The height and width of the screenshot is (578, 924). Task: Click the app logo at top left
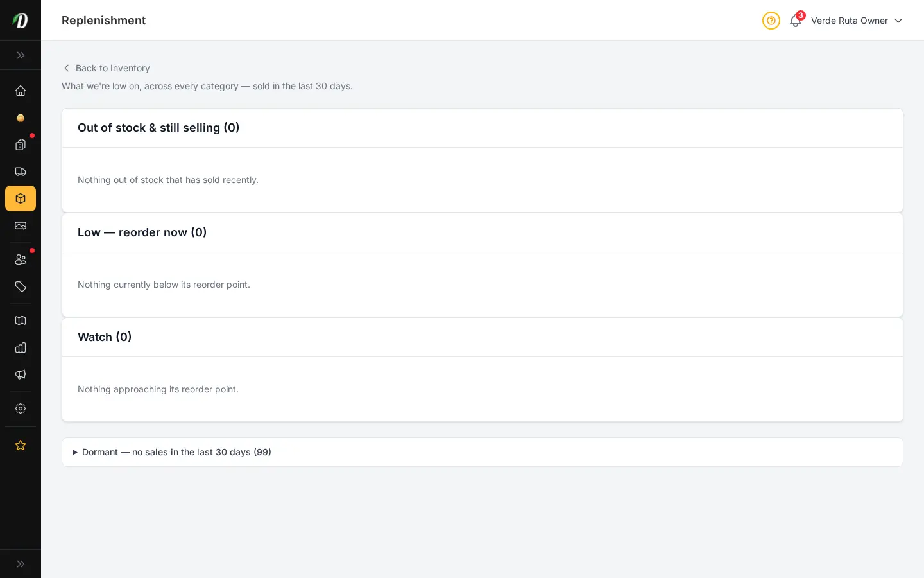click(21, 21)
